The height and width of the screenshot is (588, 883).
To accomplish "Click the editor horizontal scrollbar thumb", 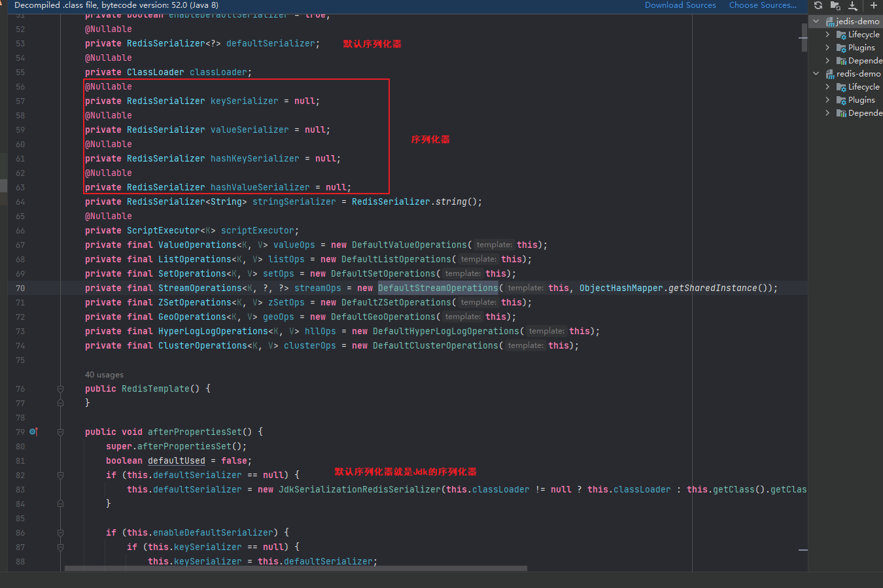I will [x=296, y=568].
